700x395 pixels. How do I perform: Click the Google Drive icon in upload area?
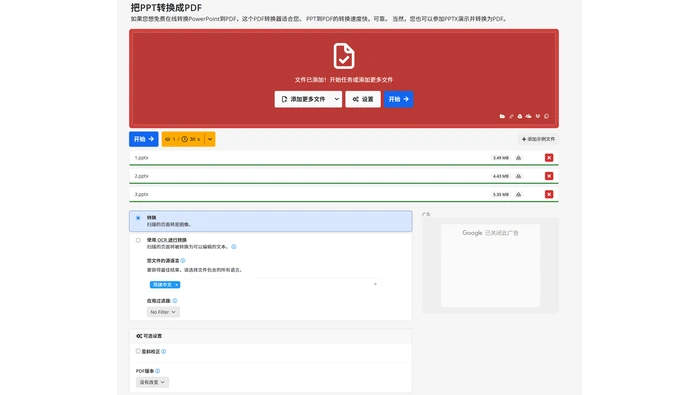coord(520,116)
